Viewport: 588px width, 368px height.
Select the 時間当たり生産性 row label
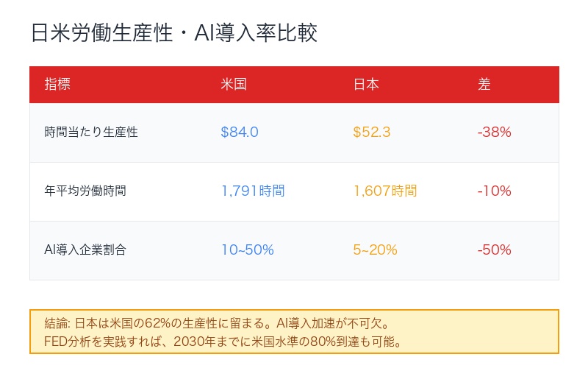tap(91, 132)
